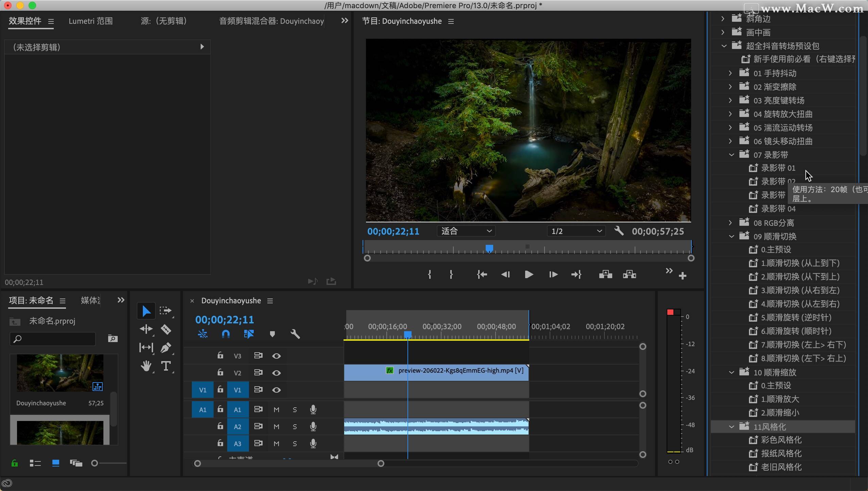
Task: Click the project panel search field
Action: pyautogui.click(x=54, y=339)
